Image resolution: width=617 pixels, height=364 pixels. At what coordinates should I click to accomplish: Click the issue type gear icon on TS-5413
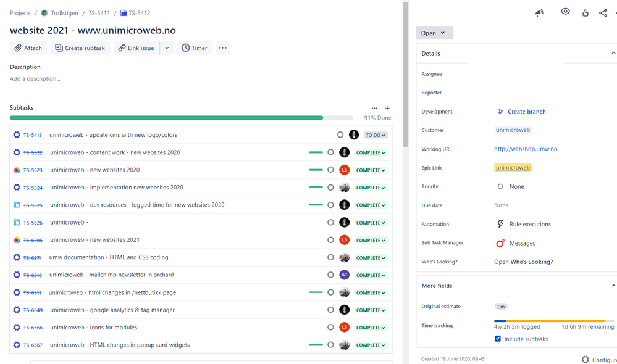coord(17,135)
